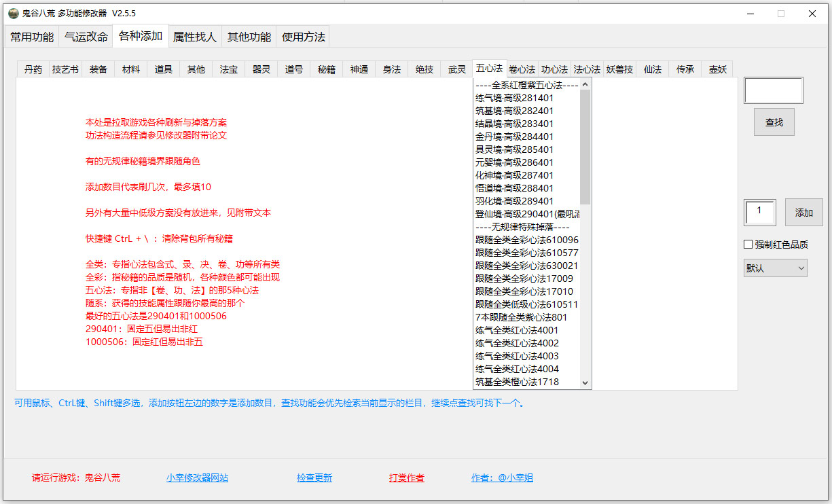Select 登仙境·高级290401 list entry
The height and width of the screenshot is (504, 832).
tap(526, 214)
